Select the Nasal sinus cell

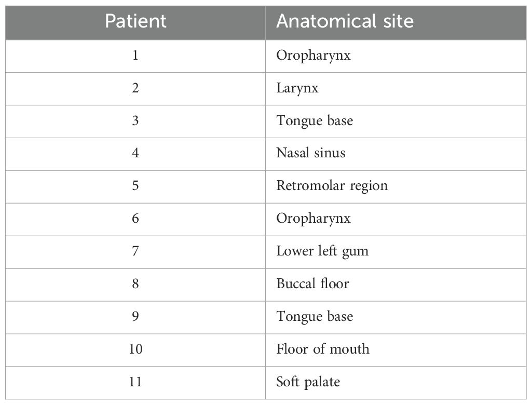[x=395, y=154]
